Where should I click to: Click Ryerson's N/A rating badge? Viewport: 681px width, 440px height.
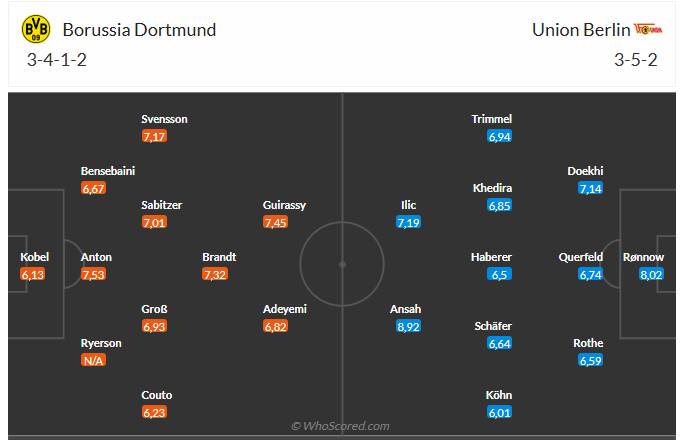(x=93, y=360)
